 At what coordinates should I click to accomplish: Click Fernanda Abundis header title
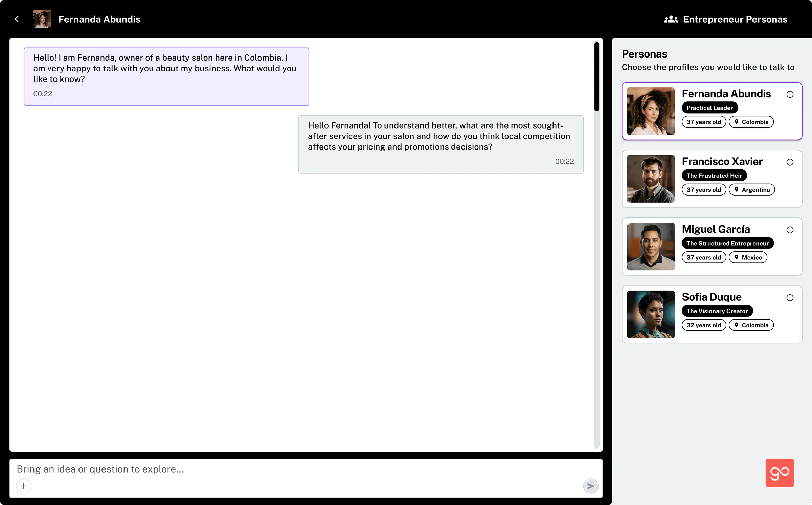tap(99, 19)
